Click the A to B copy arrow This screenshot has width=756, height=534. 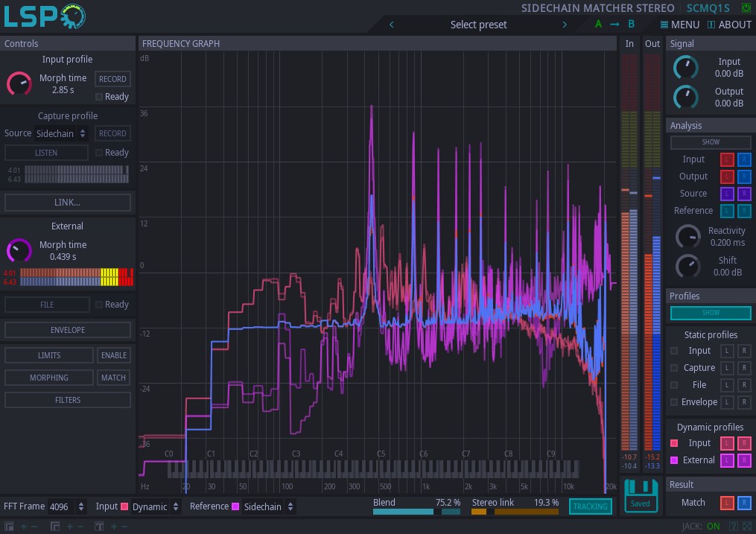[x=613, y=24]
